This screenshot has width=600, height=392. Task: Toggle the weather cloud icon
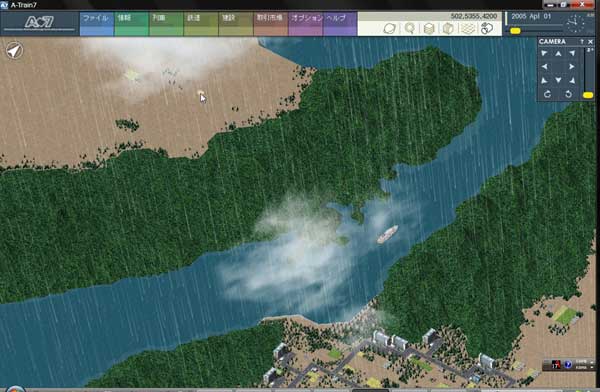(x=487, y=28)
